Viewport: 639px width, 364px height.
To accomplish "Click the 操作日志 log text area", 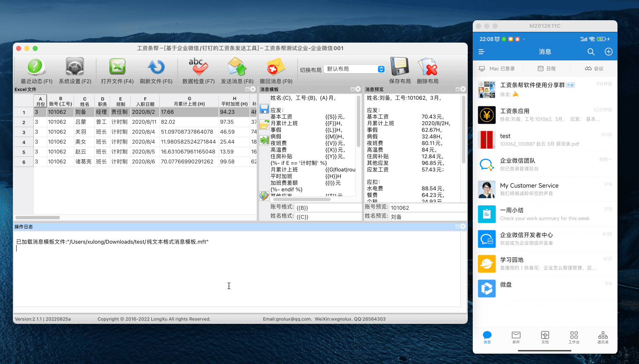I will coord(237,269).
